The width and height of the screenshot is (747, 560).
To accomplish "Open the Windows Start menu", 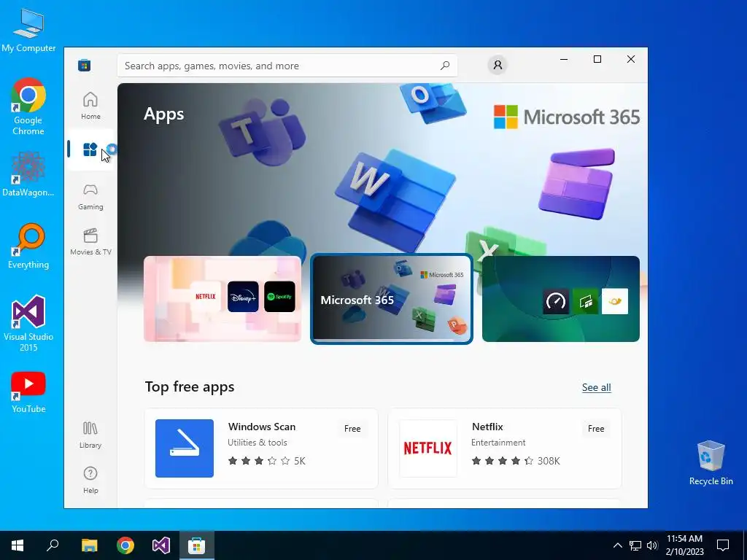I will click(x=18, y=545).
